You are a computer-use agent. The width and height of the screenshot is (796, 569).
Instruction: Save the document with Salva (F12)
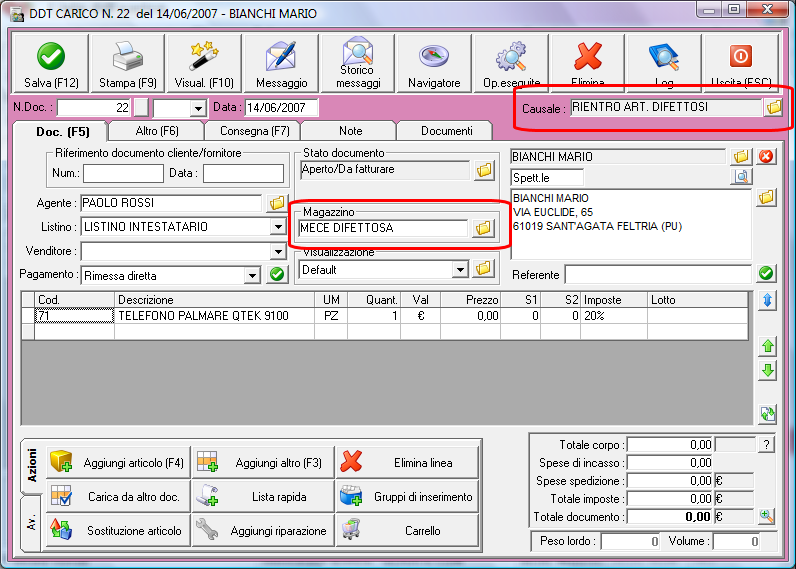pos(51,63)
